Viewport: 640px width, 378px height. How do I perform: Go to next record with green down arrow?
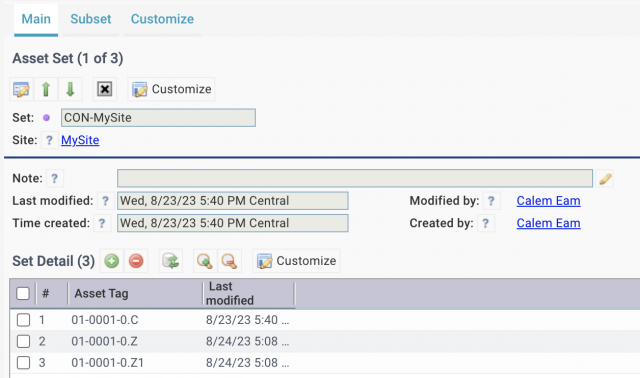click(70, 89)
